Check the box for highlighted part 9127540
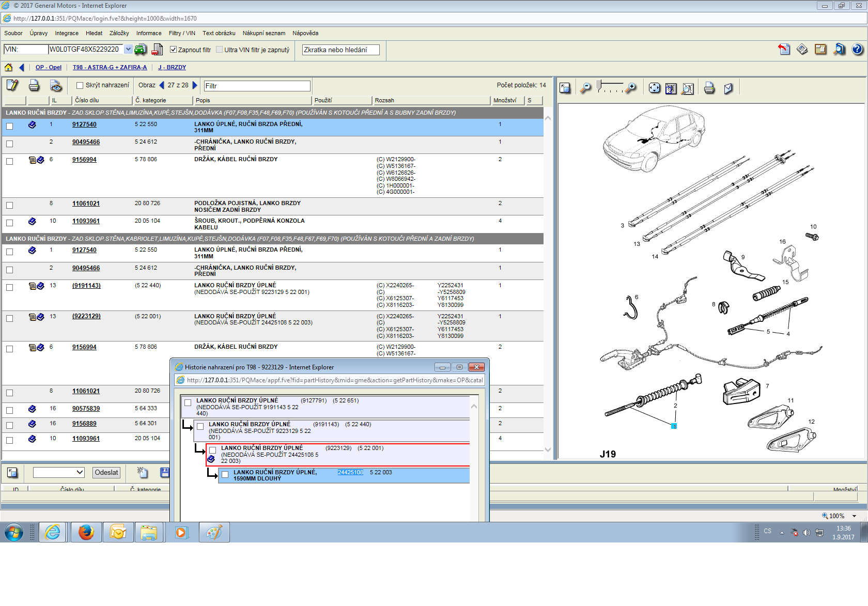Image resolution: width=868 pixels, height=606 pixels. click(9, 126)
